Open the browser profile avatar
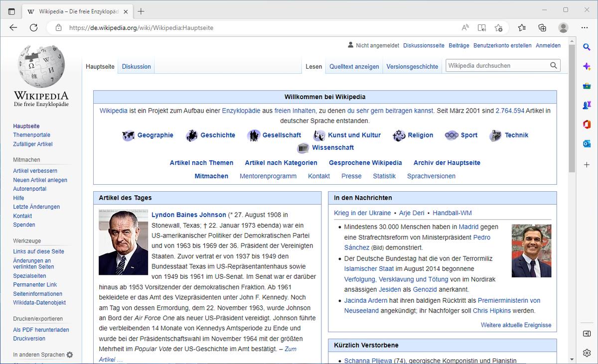 coord(563,28)
